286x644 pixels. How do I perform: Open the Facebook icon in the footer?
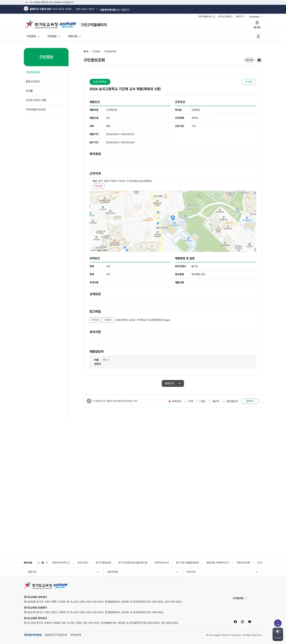point(235,622)
